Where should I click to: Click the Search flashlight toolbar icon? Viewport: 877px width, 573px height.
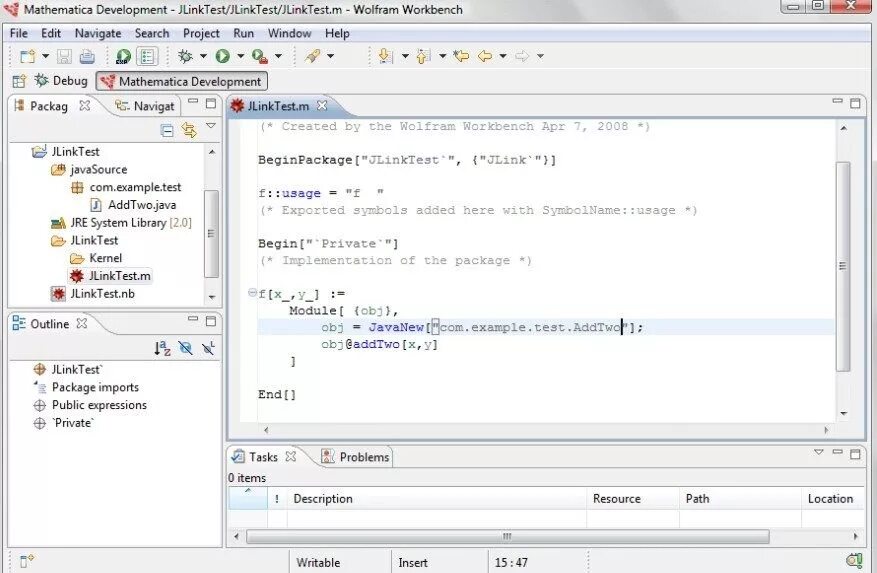click(313, 56)
